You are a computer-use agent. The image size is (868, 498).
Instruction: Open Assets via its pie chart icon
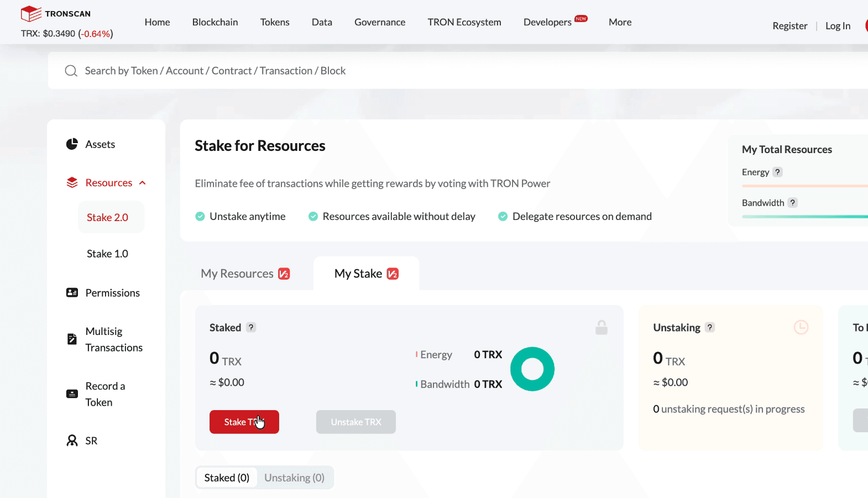pos(72,144)
